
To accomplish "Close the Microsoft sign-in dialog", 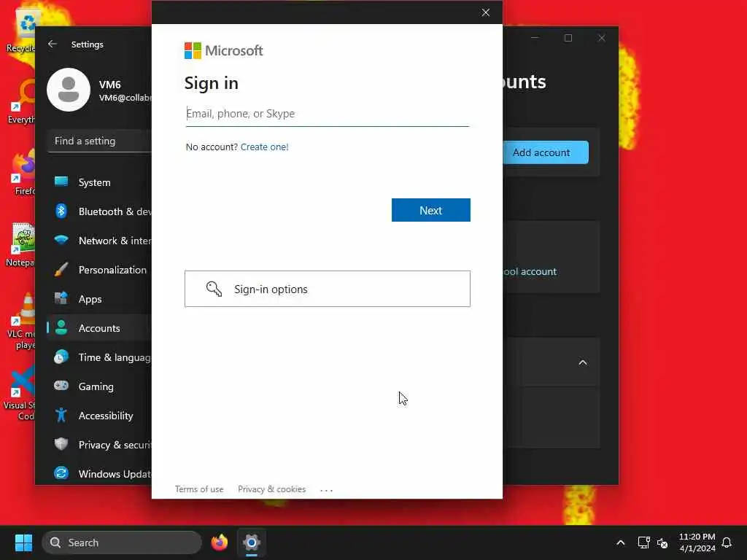I will click(x=485, y=12).
